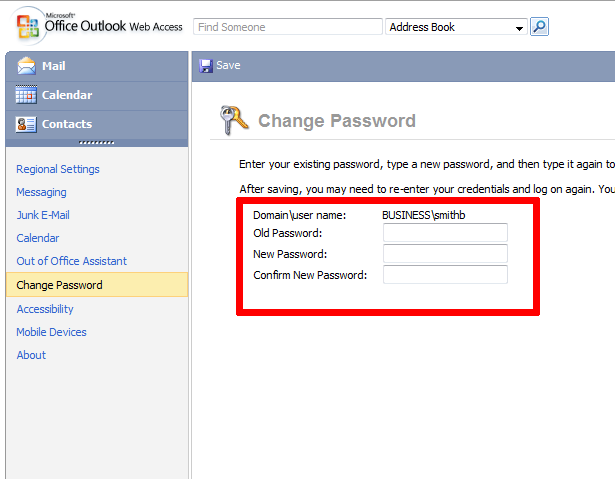
Task: Click the Old Password field
Action: point(445,233)
